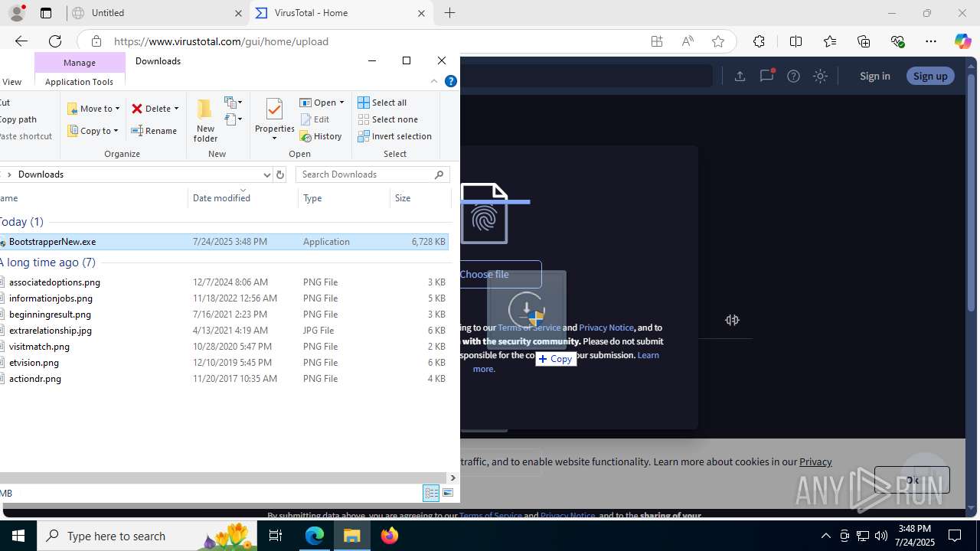Click Select all in the ribbon
The image size is (980, 551).
tap(382, 103)
